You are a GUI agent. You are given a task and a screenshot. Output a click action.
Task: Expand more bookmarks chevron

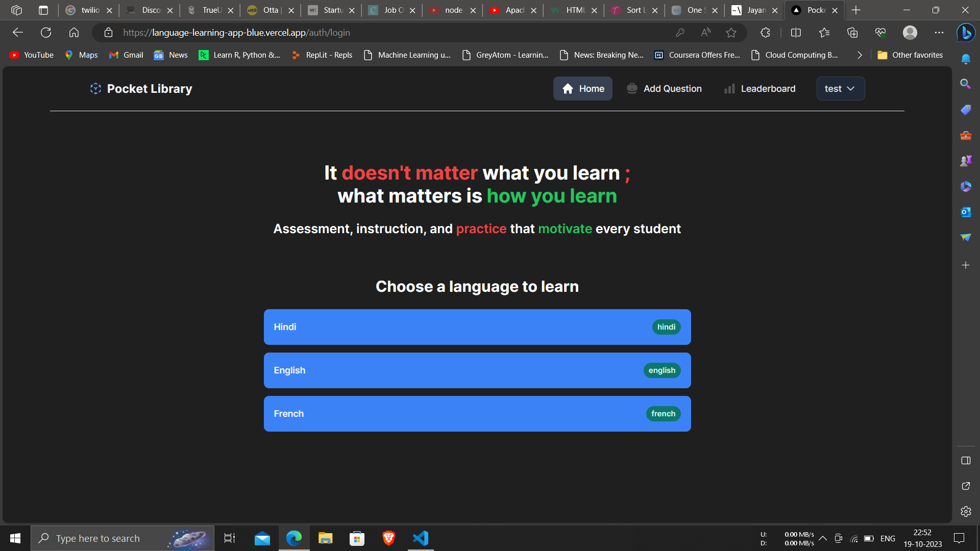coord(860,55)
